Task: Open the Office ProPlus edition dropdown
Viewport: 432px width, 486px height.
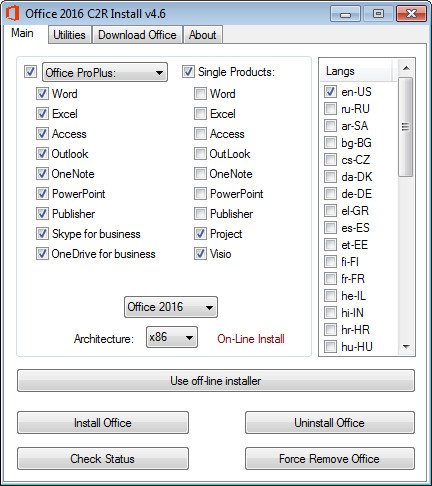Action: 105,72
